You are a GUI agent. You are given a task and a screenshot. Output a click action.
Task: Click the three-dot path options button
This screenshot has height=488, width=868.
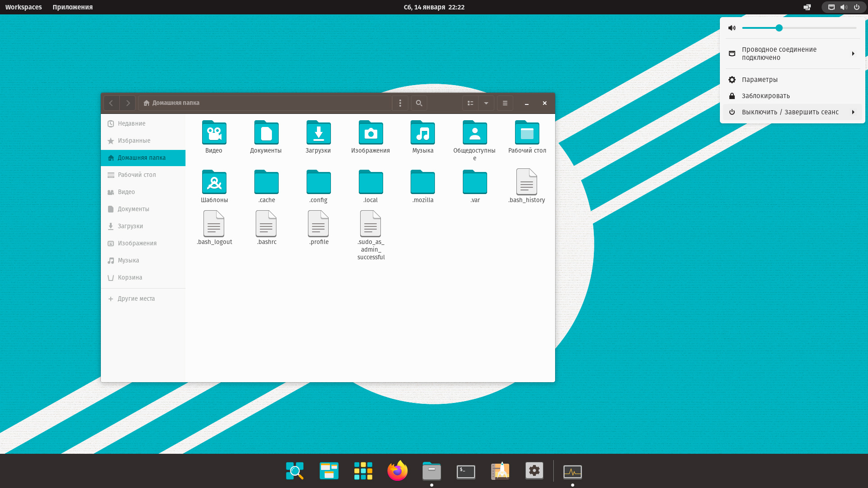[x=400, y=103]
